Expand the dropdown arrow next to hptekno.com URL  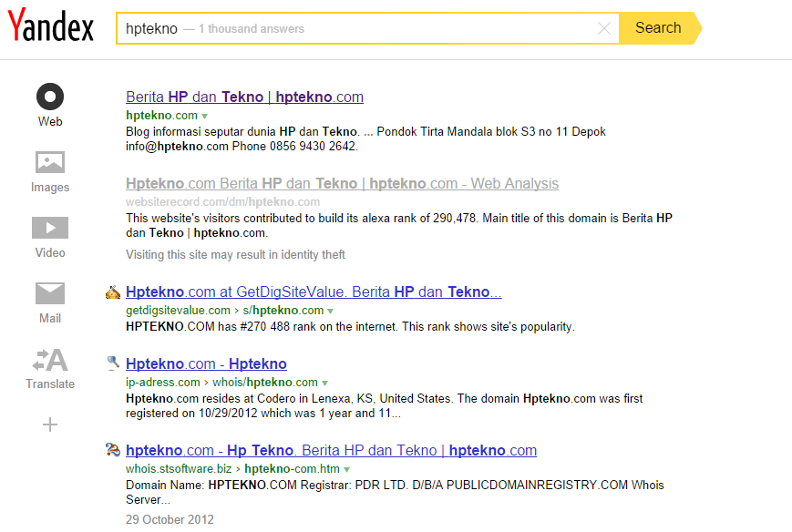(x=204, y=116)
